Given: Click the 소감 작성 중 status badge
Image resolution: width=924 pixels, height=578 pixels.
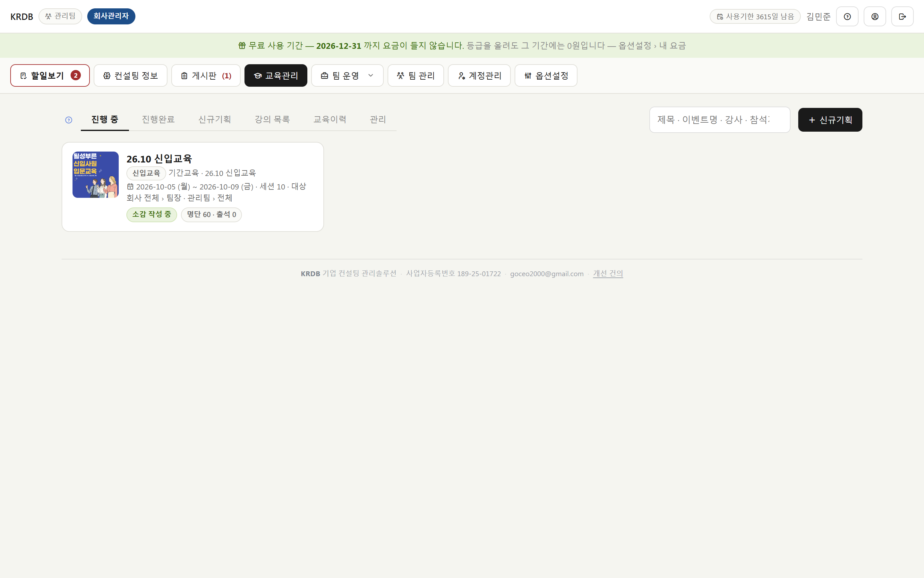Looking at the screenshot, I should [151, 215].
